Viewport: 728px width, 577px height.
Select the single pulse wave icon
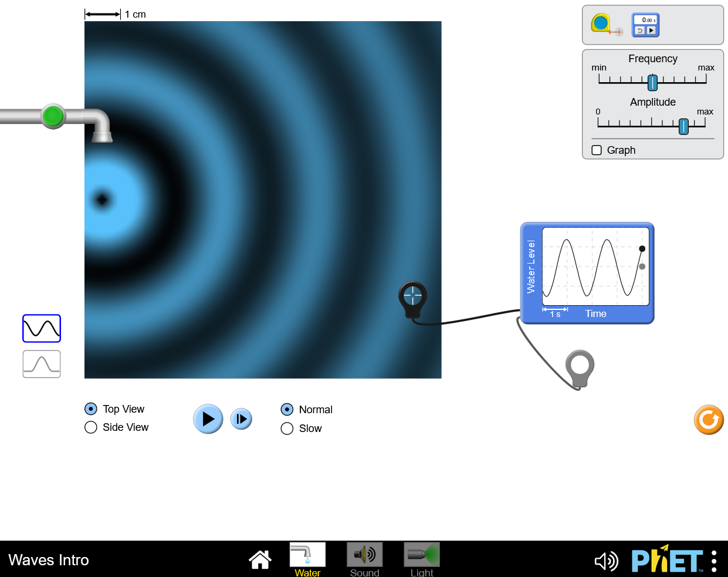42,364
